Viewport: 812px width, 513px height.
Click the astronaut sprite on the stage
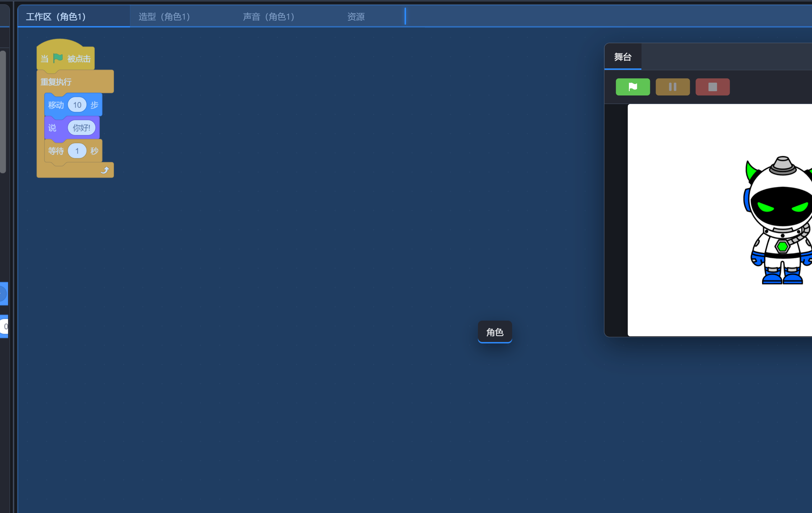(x=778, y=220)
